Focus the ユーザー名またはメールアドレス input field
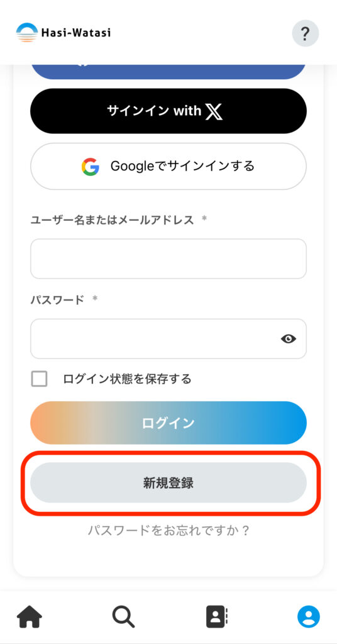Viewport: 337px width, 644px height. [168, 258]
